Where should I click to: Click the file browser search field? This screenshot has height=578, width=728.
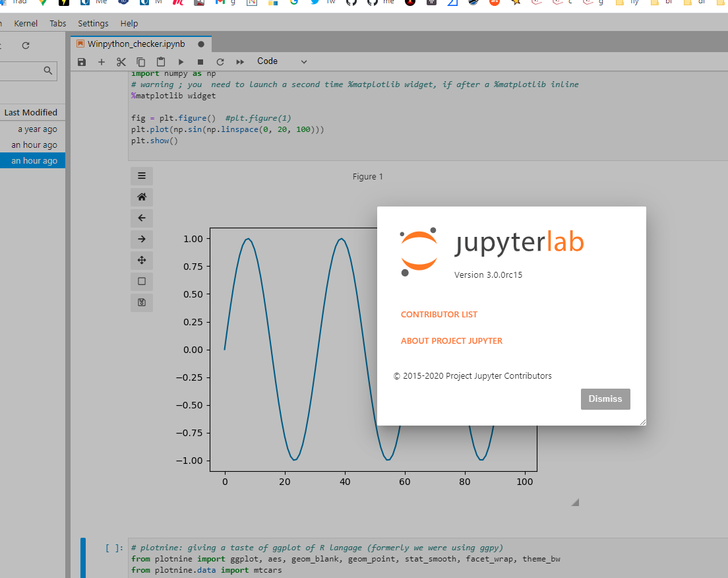(26, 71)
